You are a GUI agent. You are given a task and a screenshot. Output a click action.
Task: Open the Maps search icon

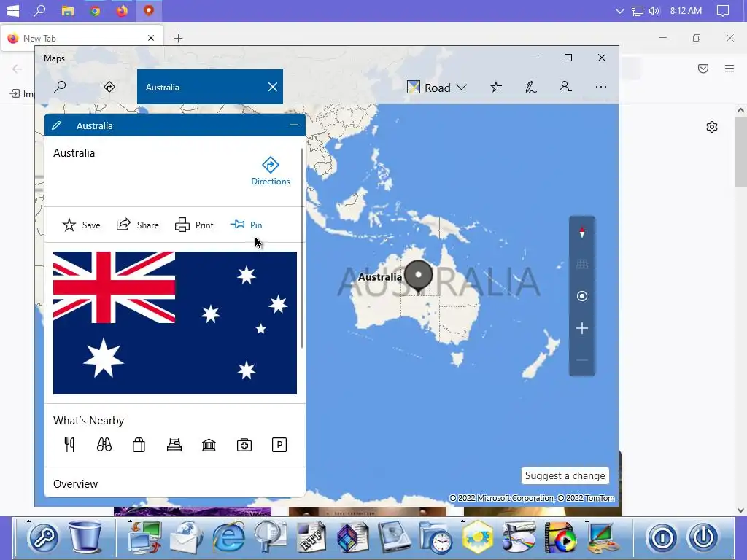pyautogui.click(x=60, y=87)
